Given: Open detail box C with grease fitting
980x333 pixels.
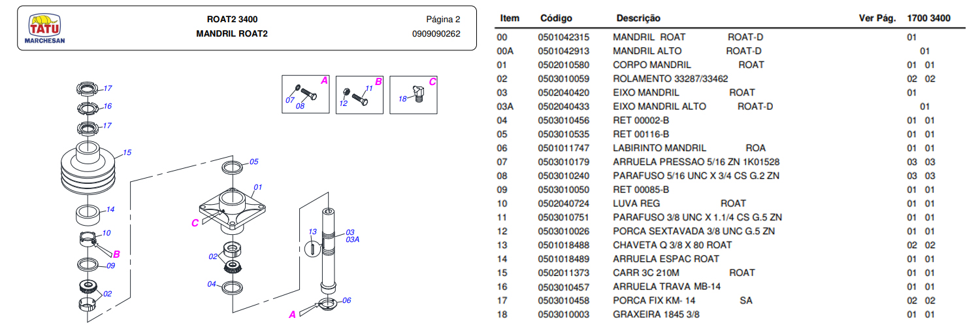Looking at the screenshot, I should [413, 95].
